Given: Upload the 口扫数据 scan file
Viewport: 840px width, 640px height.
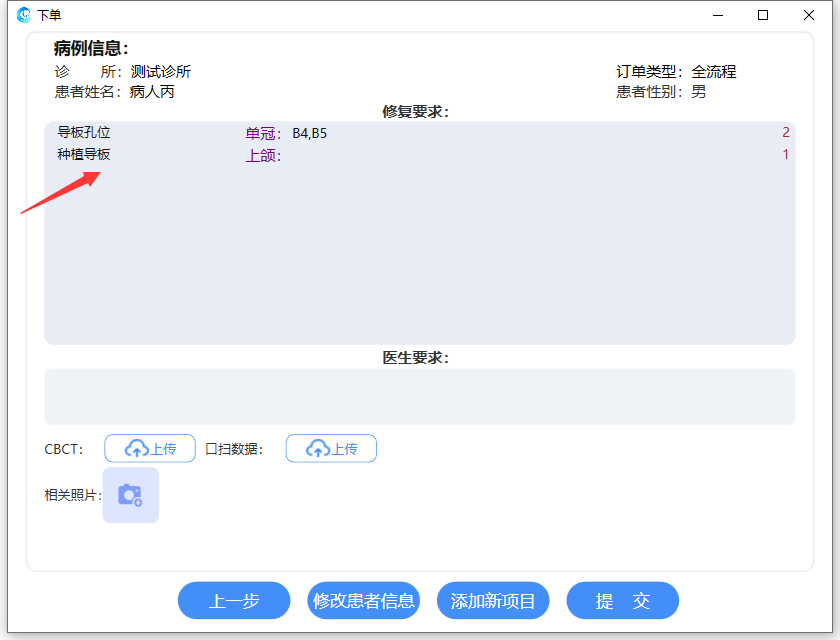Looking at the screenshot, I should [x=331, y=449].
